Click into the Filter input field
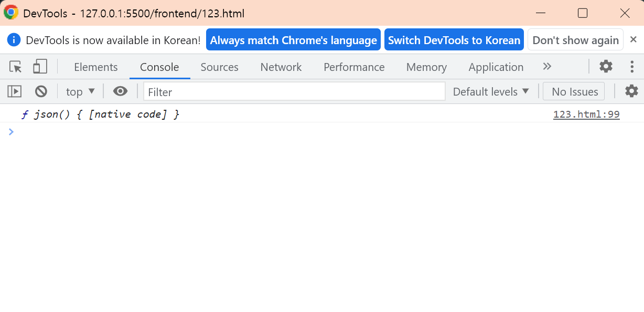Image resolution: width=644 pixels, height=312 pixels. click(x=294, y=91)
